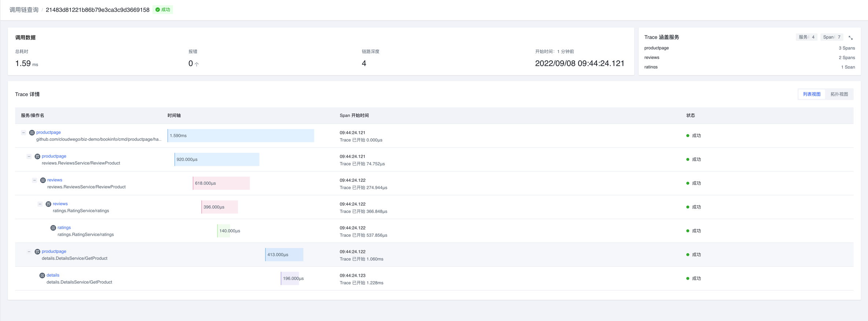Click productpage 3 Spans row in services panel
The width and height of the screenshot is (868, 321).
tap(750, 48)
